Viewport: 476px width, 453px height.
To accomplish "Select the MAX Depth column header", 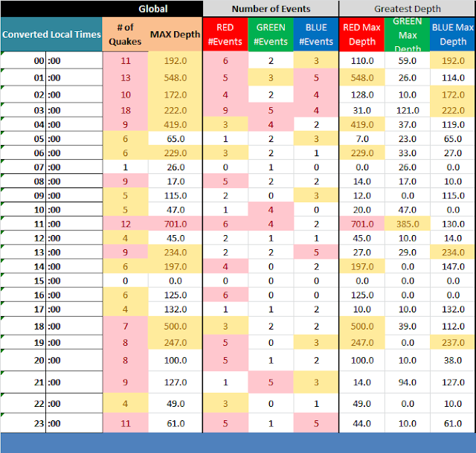I will pyautogui.click(x=176, y=34).
